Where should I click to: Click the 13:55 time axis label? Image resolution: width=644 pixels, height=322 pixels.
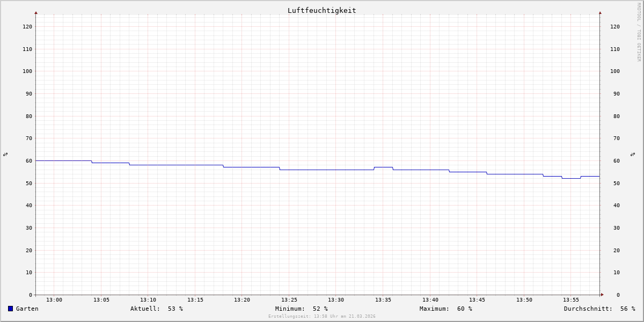point(571,300)
